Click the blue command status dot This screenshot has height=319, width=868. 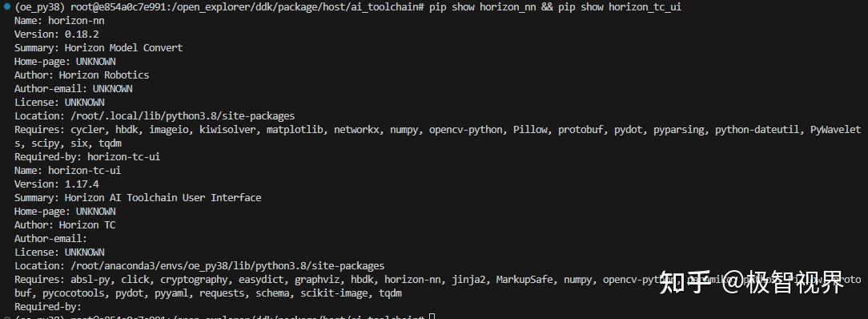click(x=6, y=7)
